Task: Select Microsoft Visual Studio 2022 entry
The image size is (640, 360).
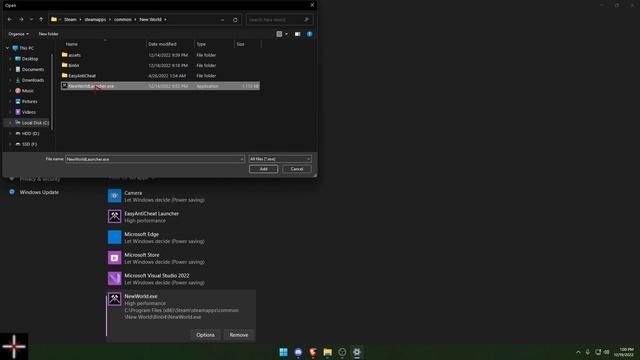Action: 181,279
